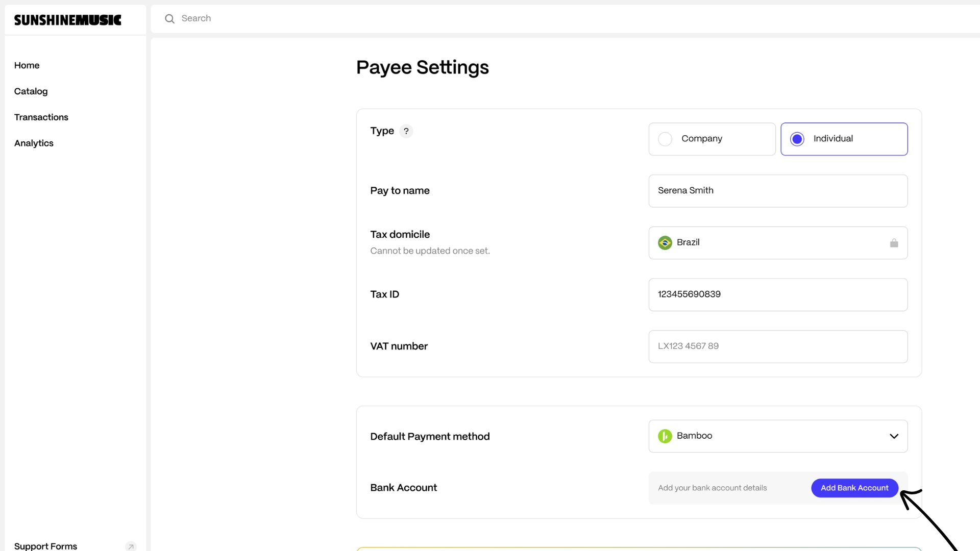Click the green Bamboo logo icon
980x551 pixels.
coord(665,436)
